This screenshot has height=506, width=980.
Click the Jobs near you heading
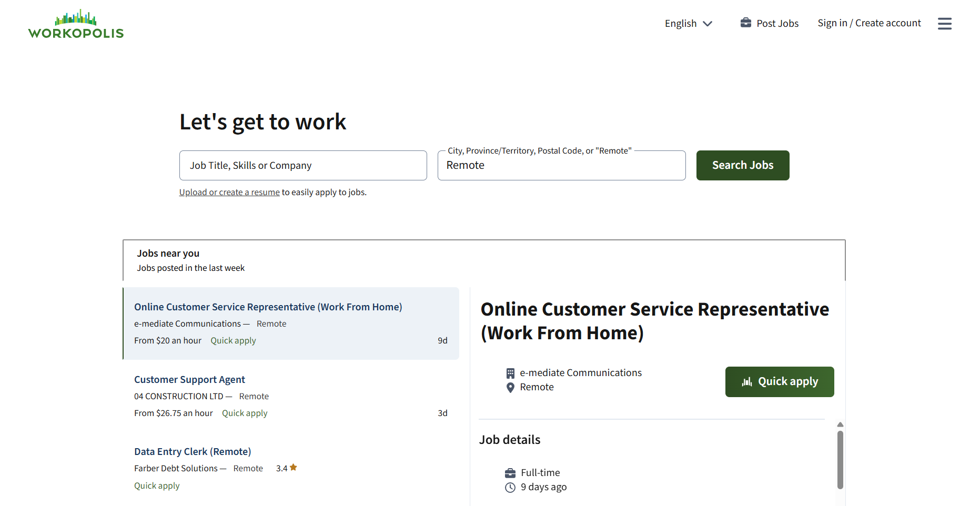click(x=168, y=254)
